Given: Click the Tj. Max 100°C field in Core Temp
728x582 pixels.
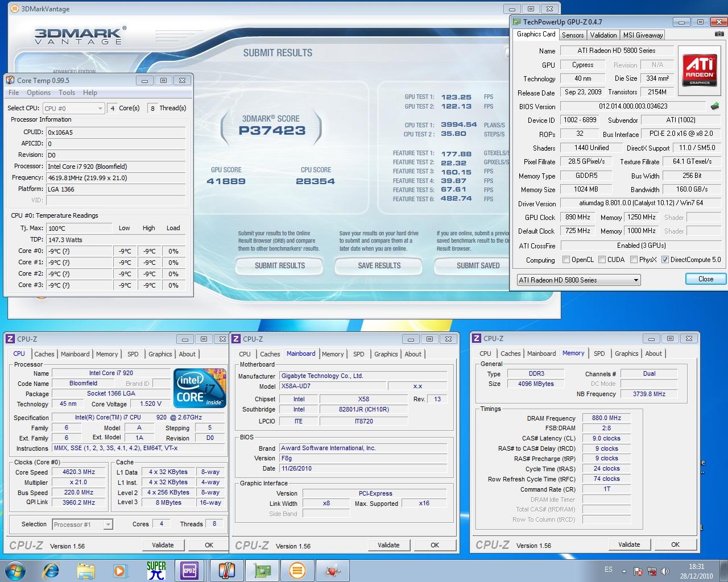Looking at the screenshot, I should tap(79, 228).
